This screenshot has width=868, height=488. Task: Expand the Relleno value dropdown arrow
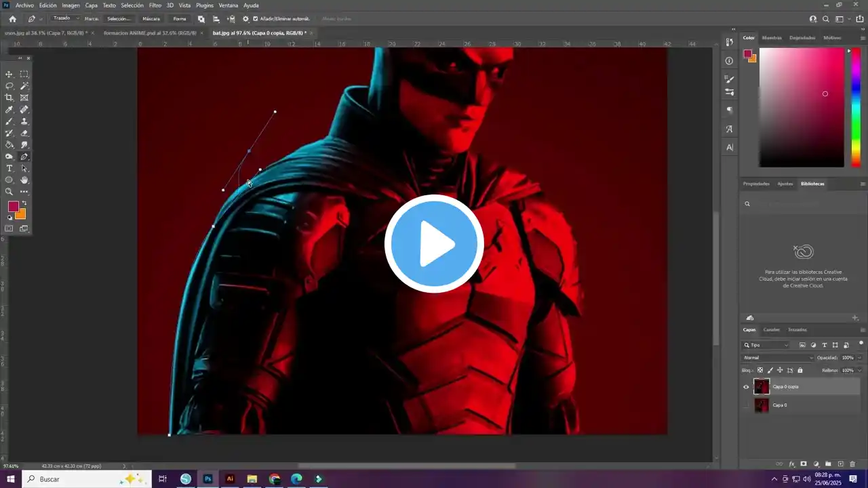859,371
